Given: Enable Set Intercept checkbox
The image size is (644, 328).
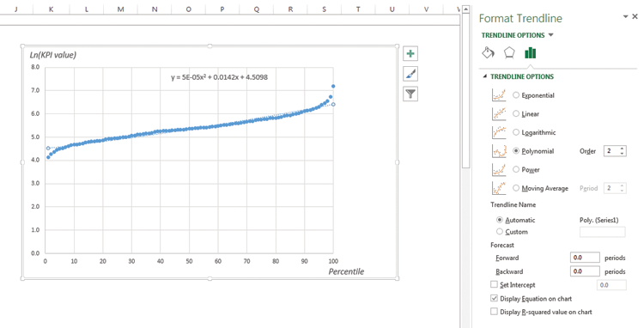Looking at the screenshot, I should tap(494, 284).
